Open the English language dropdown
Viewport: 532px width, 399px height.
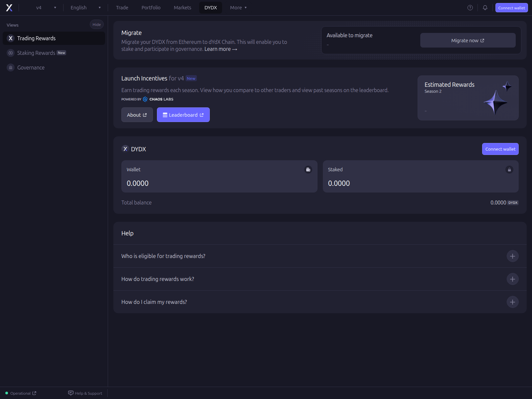coord(85,7)
